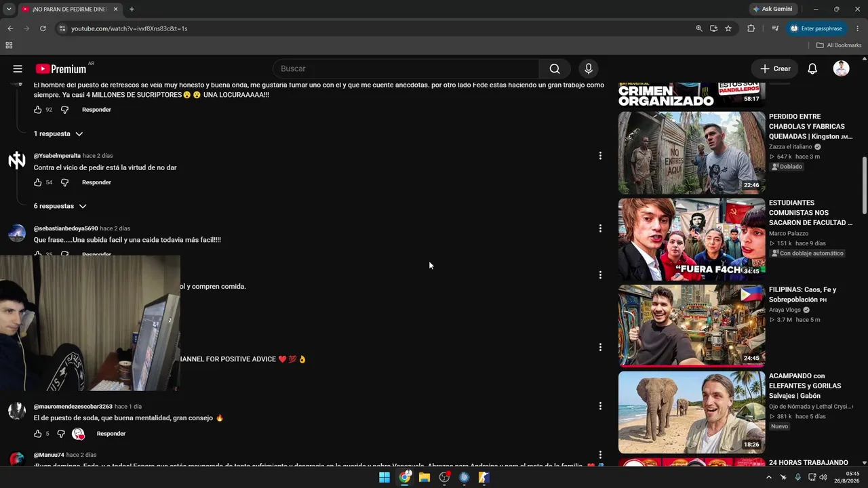Open options menu for the 'compren comida' comment

[600, 275]
